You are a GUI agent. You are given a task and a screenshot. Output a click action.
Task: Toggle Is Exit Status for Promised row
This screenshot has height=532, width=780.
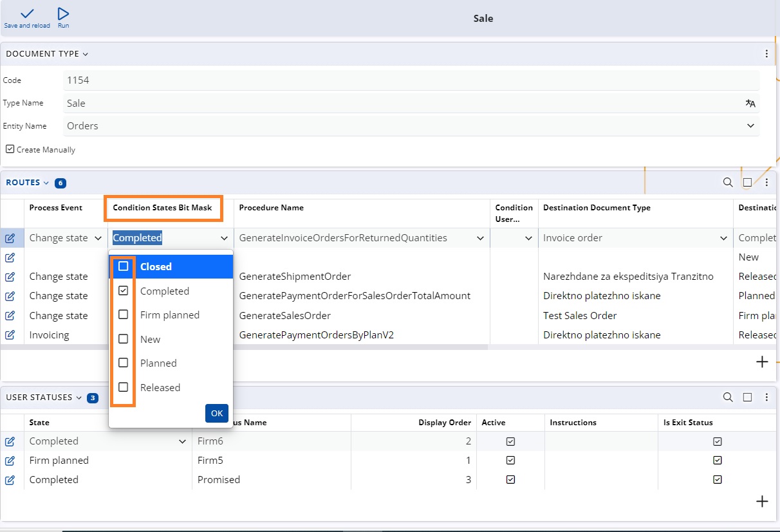point(718,480)
